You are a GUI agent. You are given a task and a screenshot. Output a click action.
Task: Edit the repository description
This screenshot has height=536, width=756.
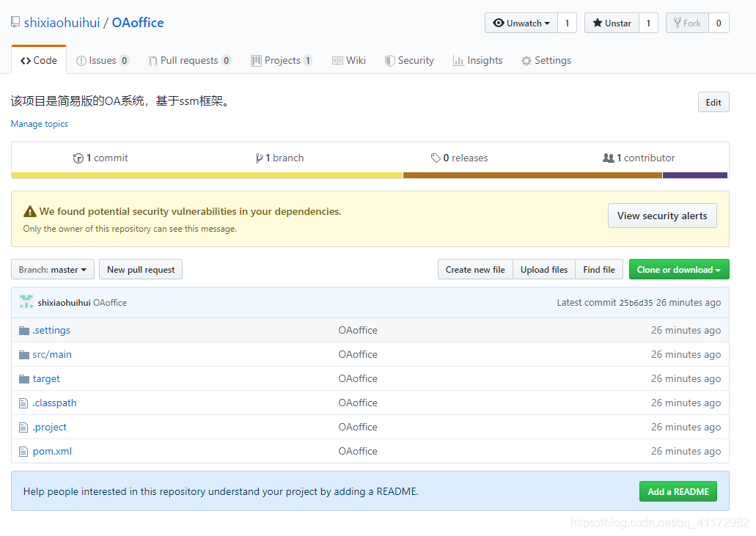tap(713, 102)
